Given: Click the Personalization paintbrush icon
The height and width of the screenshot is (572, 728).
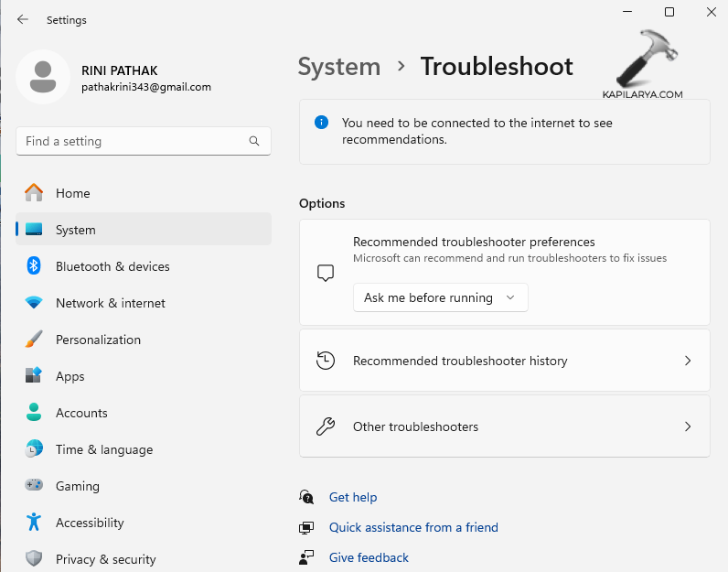Looking at the screenshot, I should click(34, 340).
